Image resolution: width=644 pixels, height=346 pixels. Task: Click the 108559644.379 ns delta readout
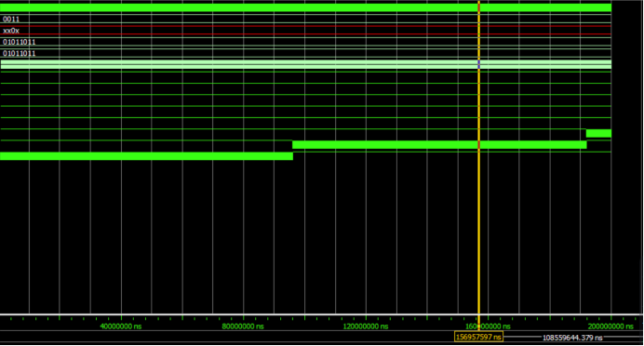[x=572, y=338]
